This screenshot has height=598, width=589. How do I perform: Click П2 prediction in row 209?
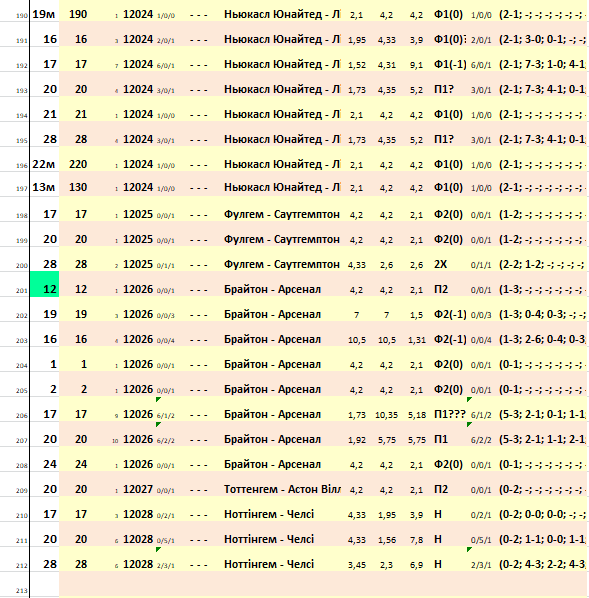[441, 489]
